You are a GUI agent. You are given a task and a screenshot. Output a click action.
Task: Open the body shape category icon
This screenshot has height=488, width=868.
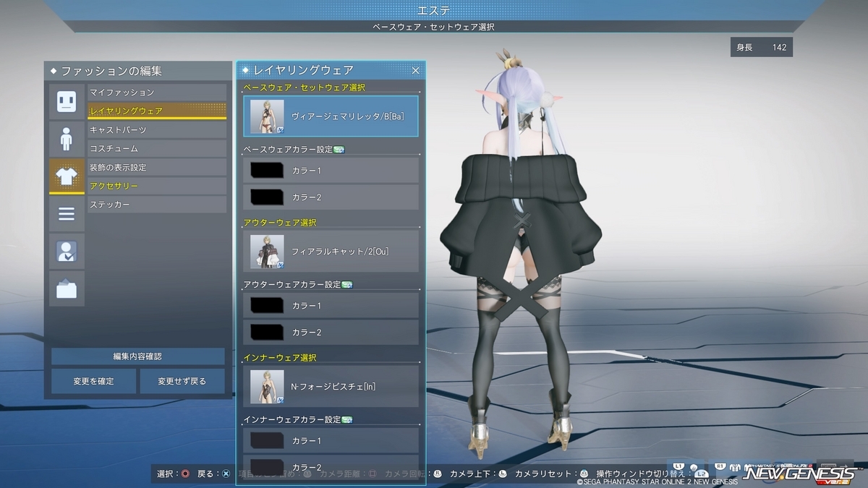coord(67,139)
